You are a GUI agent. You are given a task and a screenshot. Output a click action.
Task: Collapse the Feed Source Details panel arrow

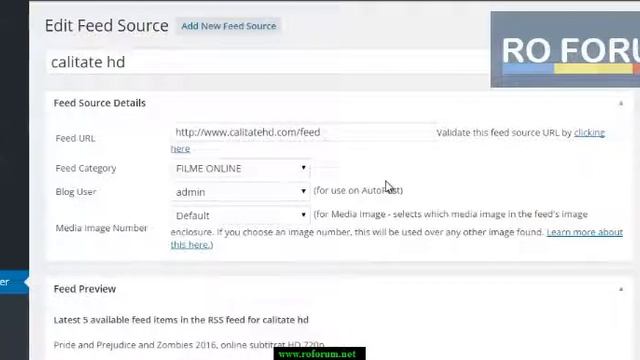point(621,103)
